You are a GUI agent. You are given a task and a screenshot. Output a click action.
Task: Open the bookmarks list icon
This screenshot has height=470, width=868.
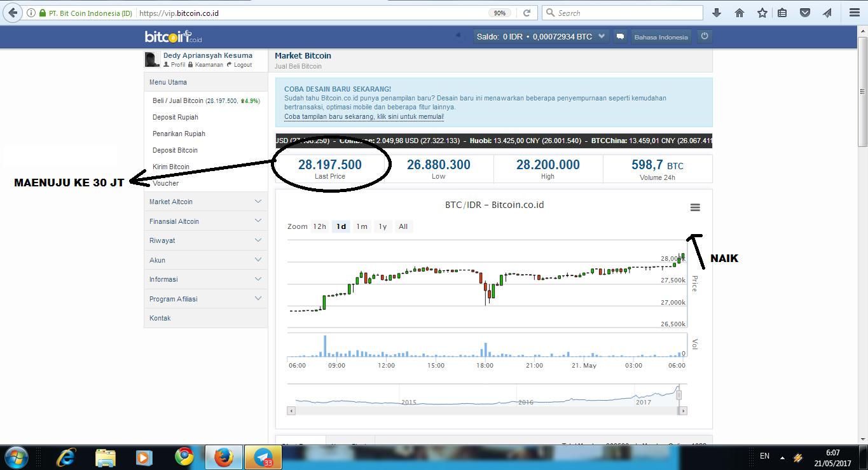click(x=782, y=13)
